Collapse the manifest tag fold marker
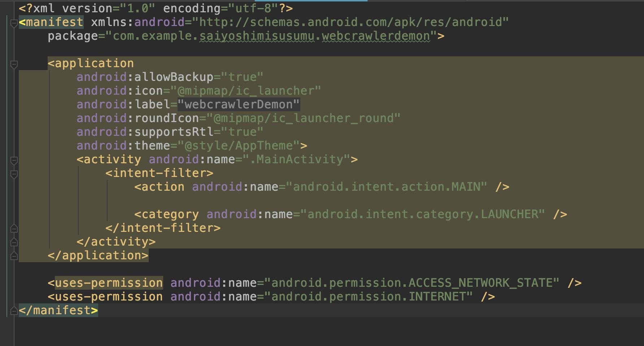 point(14,24)
